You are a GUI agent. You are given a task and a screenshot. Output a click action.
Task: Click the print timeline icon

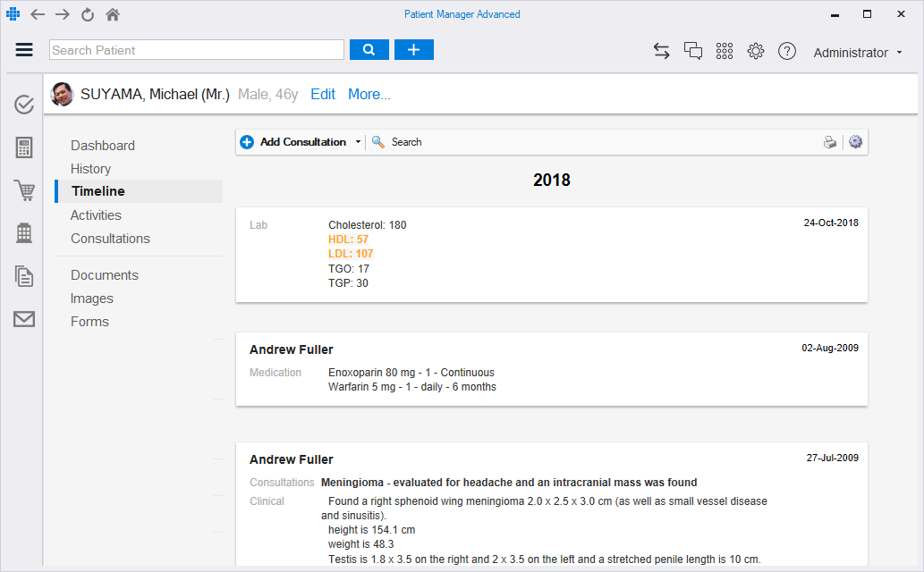click(830, 142)
